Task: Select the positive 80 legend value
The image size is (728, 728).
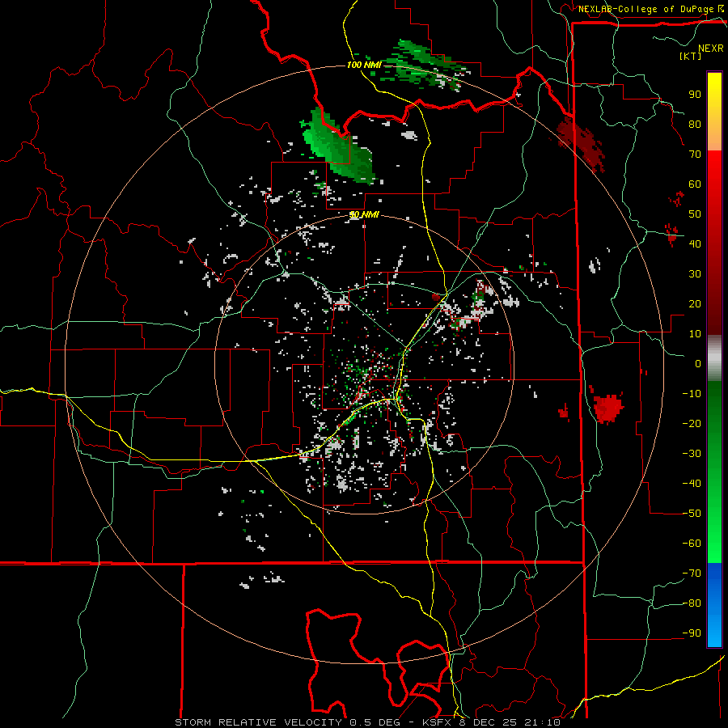Action: [x=695, y=124]
